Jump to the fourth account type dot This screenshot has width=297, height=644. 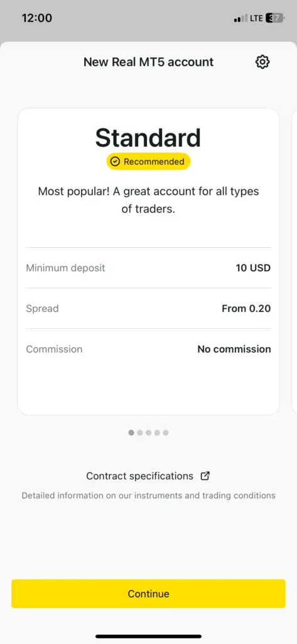(x=157, y=433)
